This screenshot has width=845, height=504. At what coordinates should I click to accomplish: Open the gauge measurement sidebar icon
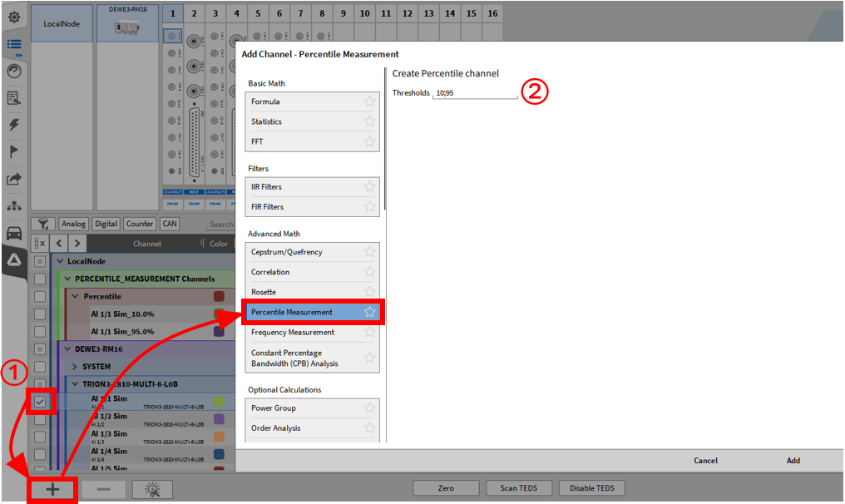(14, 72)
